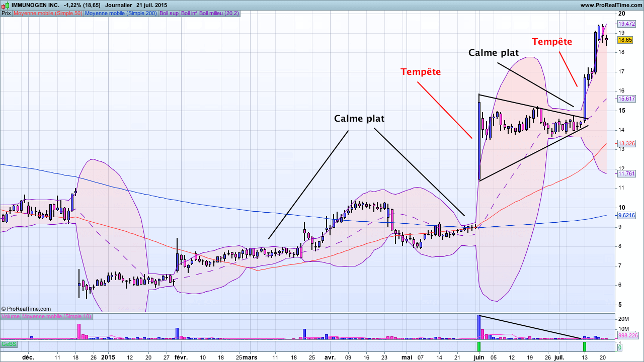Click the 20 price axis label
644x362 pixels.
coord(622,14)
